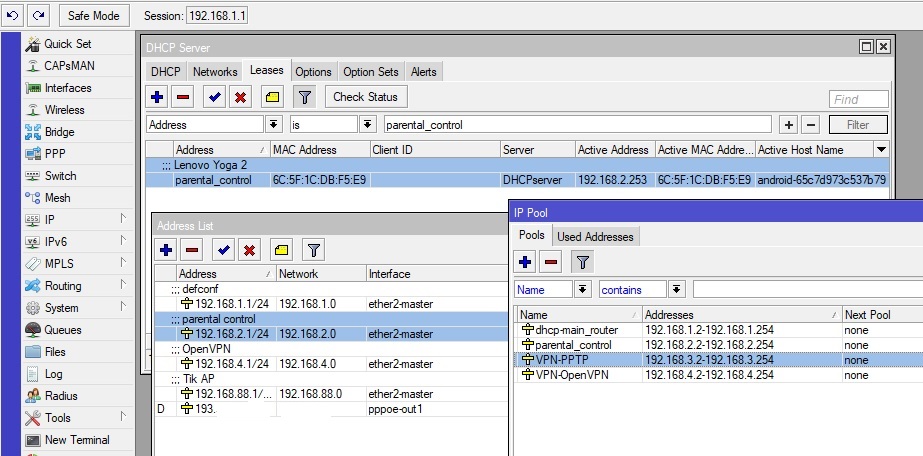Open 'contains' condition dropdown in IP Pool

point(676,289)
